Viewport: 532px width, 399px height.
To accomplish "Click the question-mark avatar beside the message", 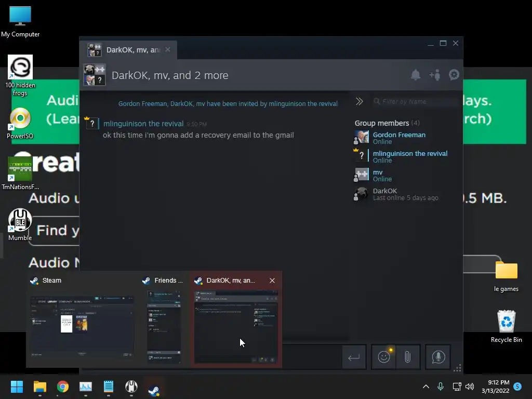I will pyautogui.click(x=92, y=124).
